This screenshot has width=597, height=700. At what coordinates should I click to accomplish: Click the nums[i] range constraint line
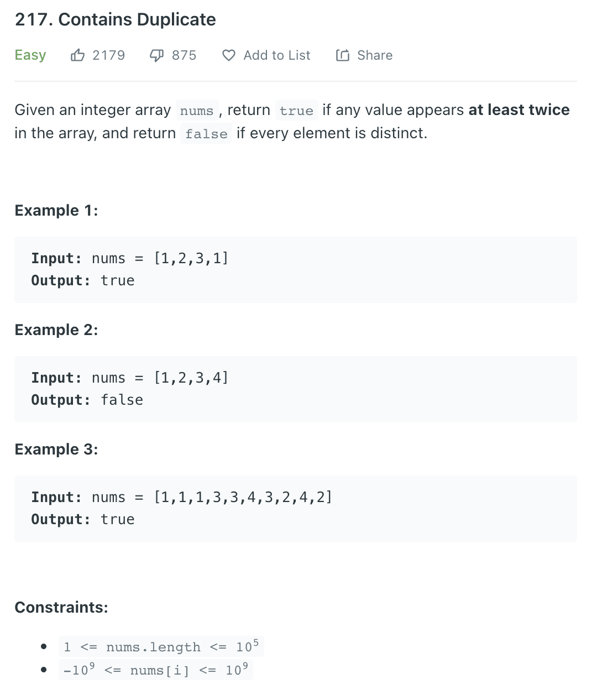(155, 670)
